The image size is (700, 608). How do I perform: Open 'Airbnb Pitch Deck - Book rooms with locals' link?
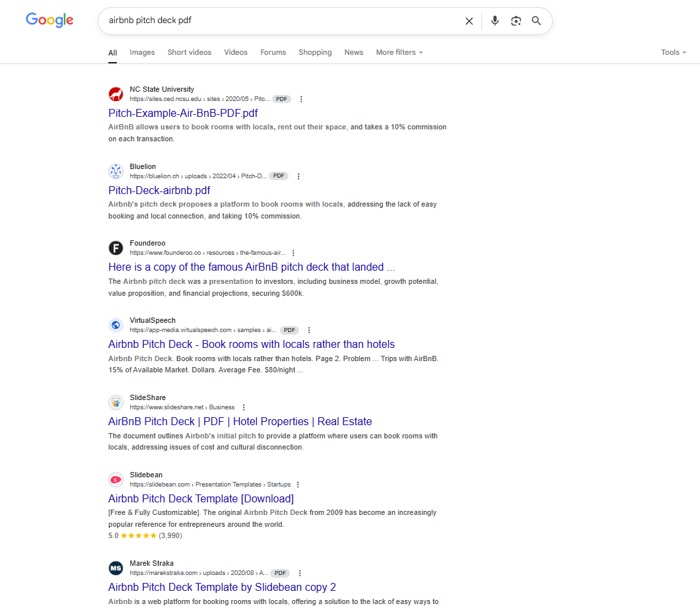tap(252, 345)
